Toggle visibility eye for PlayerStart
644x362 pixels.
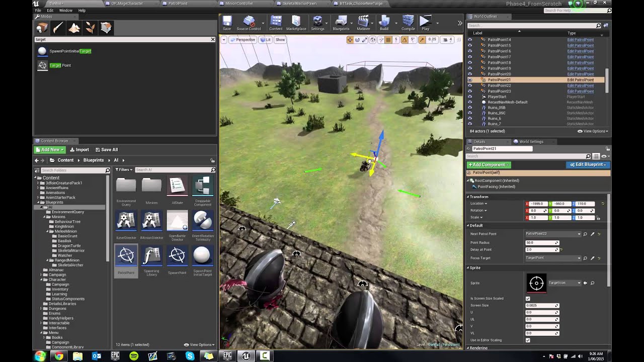(470, 97)
